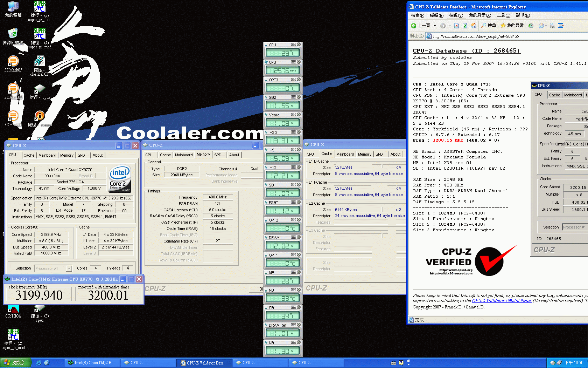Select SPD tab in right CPU-Z Cache window
Viewport: 588px width, 368px height.
379,154
